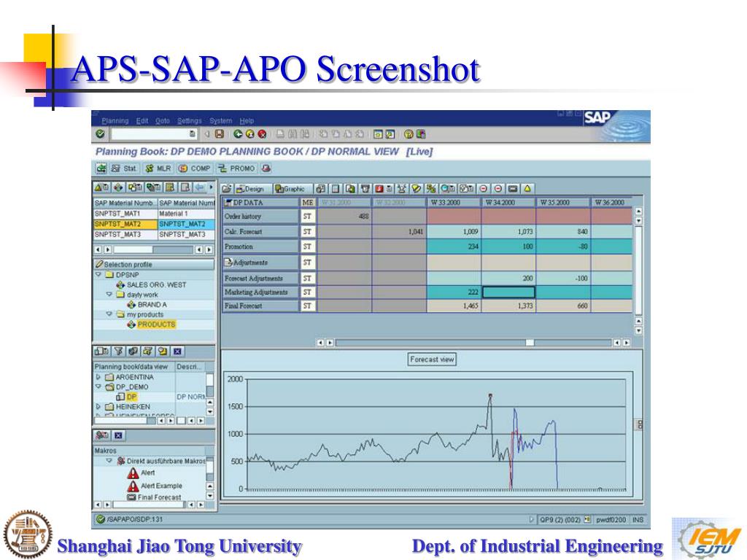Click the green checkmark Enter icon
Image resolution: width=747 pixels, height=560 pixels.
(100, 134)
